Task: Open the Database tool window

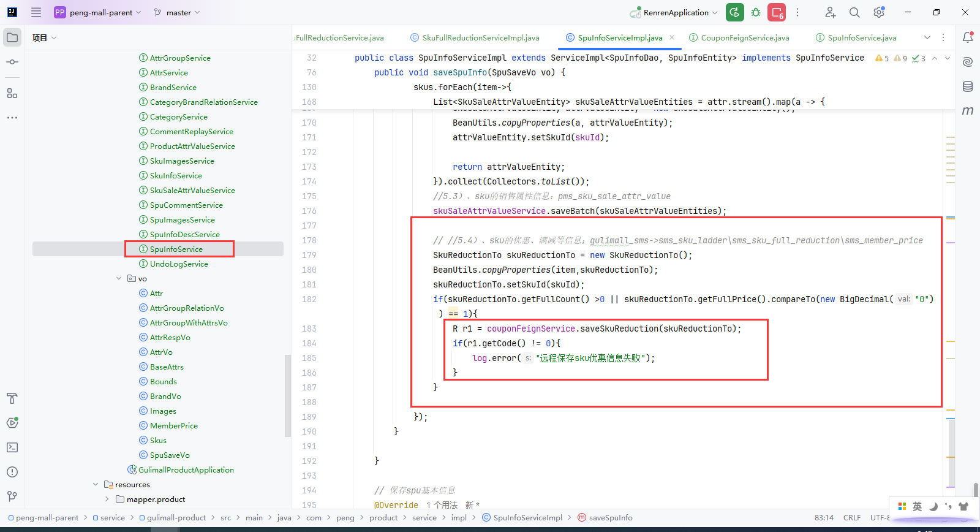Action: click(x=968, y=86)
